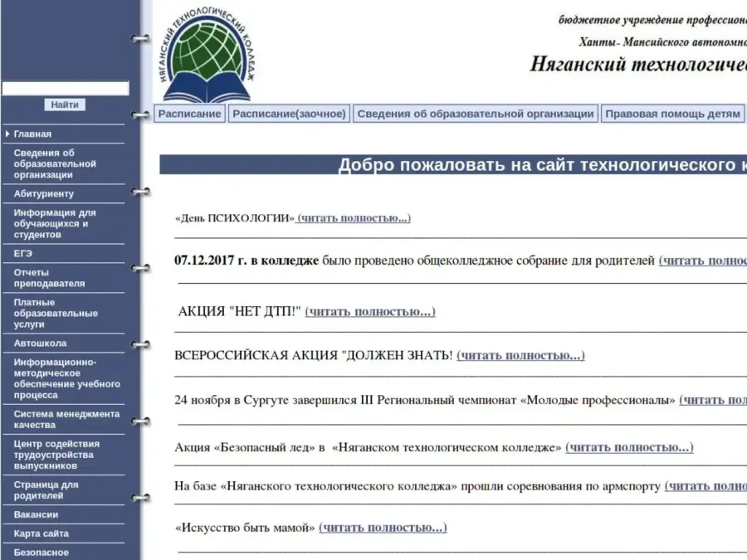
Task: Go to Абитуриенту in the sidebar
Action: pos(43,193)
